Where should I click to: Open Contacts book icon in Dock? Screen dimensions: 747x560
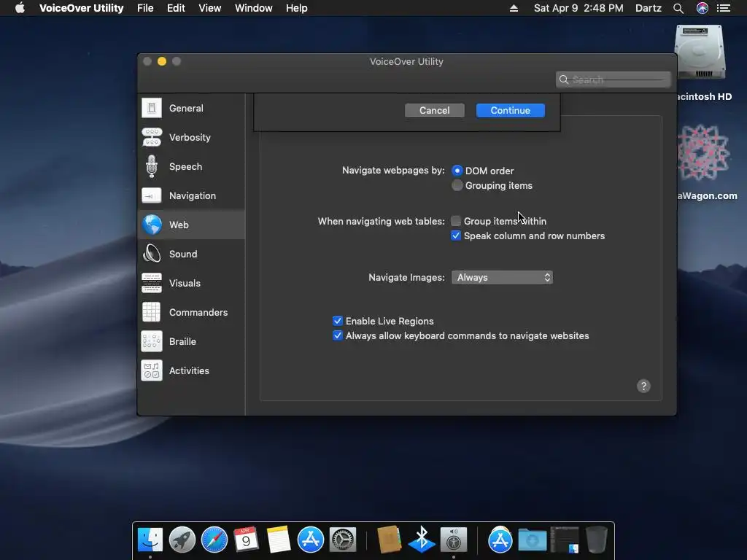point(389,540)
